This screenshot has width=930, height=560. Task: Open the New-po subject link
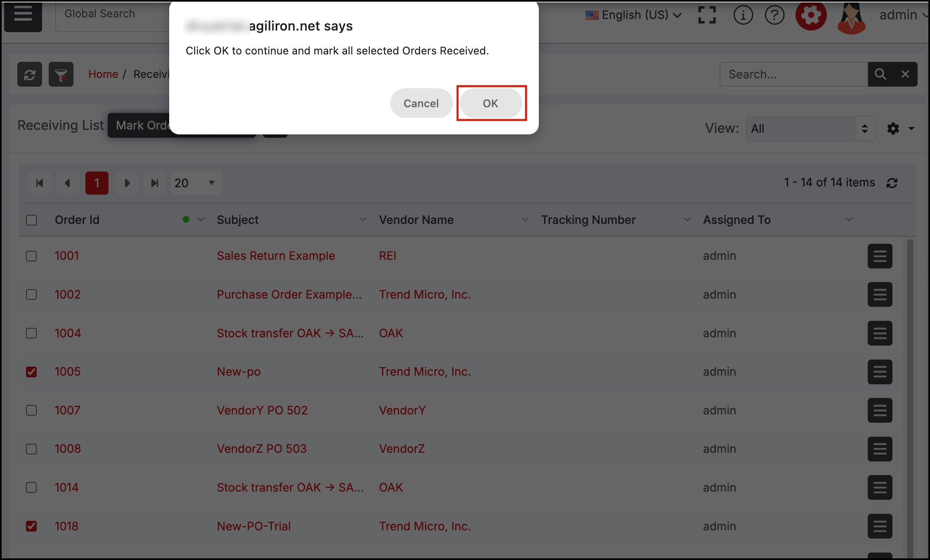click(239, 372)
